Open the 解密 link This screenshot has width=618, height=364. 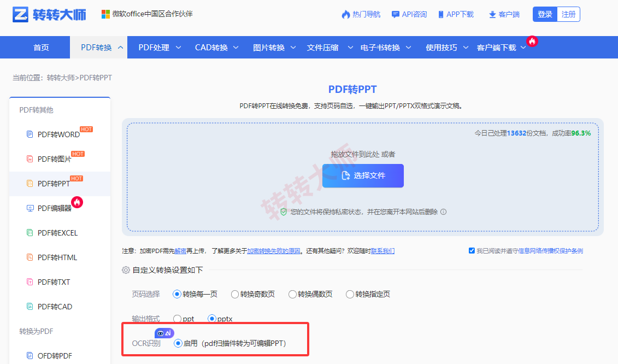pyautogui.click(x=180, y=251)
